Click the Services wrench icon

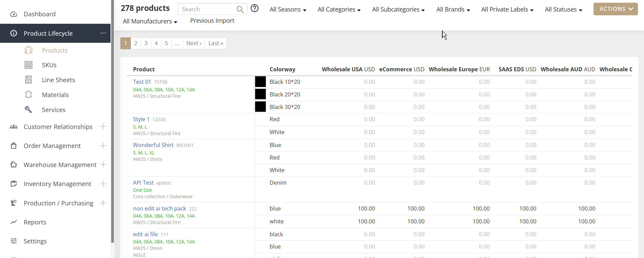click(x=28, y=110)
